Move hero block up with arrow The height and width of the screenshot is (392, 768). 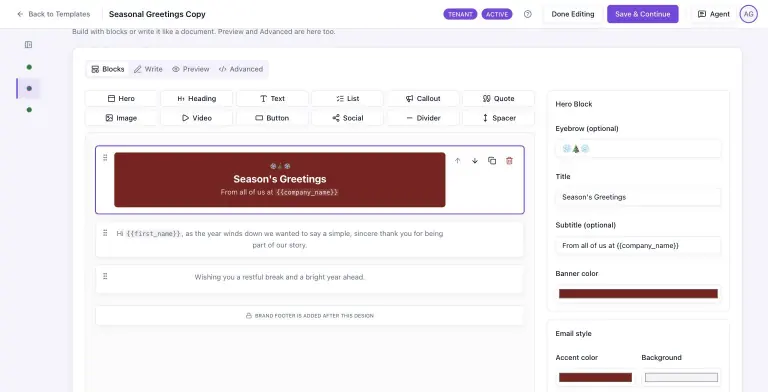(x=457, y=161)
